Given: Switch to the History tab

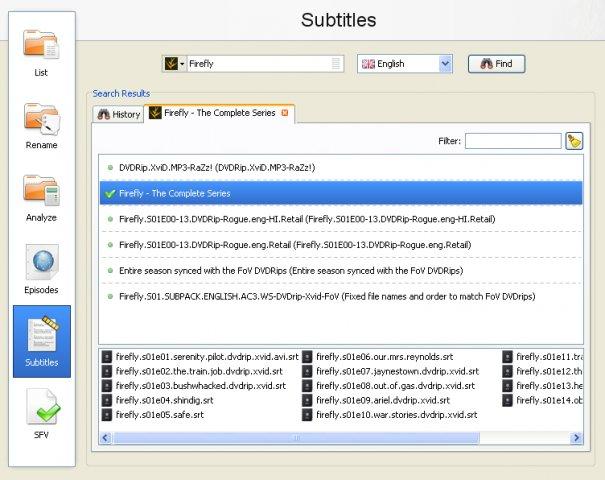Looking at the screenshot, I should coord(118,114).
